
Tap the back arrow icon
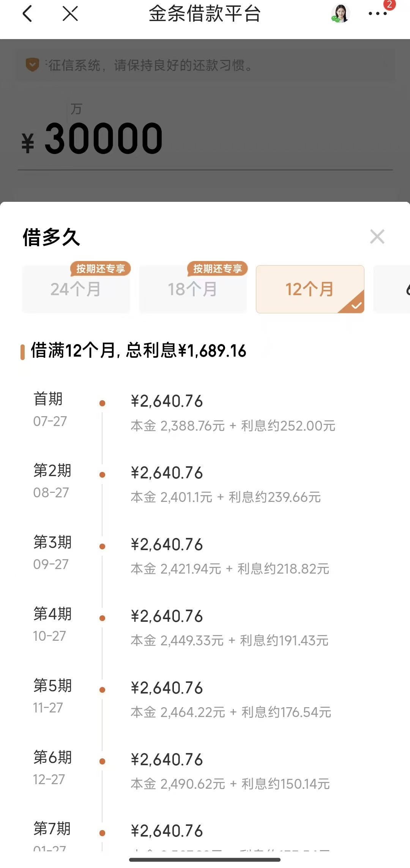point(27,14)
